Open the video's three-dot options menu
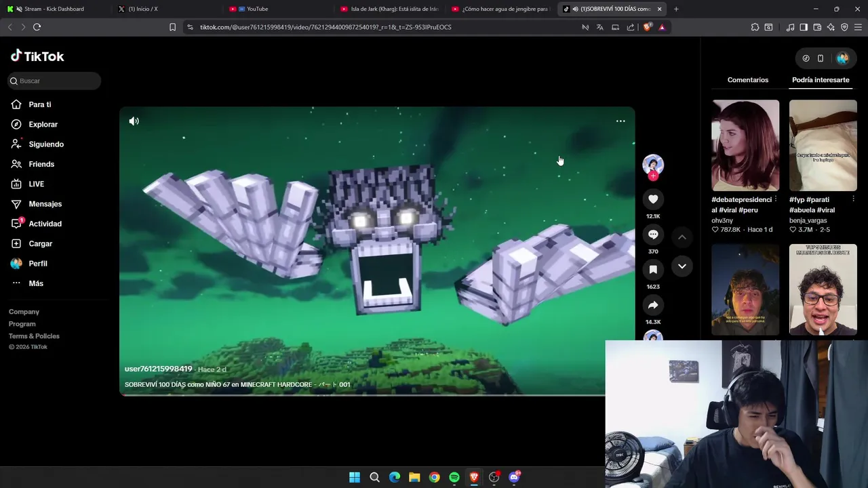Viewport: 868px width, 488px height. [620, 121]
